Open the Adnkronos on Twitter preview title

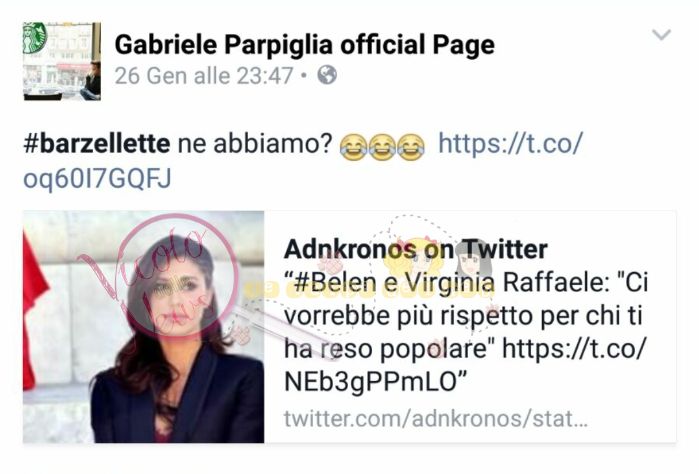point(415,249)
